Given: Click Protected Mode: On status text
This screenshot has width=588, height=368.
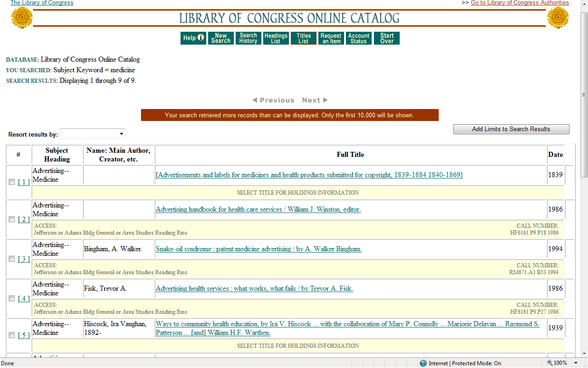Looking at the screenshot, I should 476,363.
